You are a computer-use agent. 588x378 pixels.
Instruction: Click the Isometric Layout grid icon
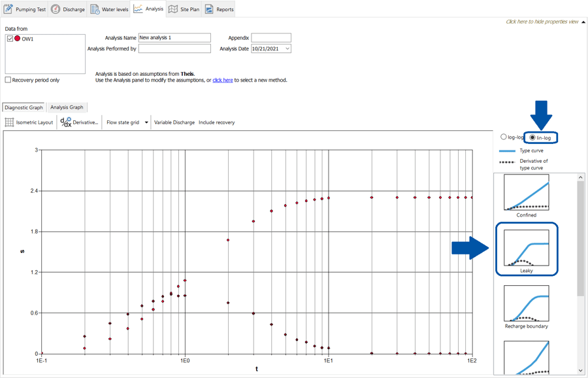click(x=10, y=122)
